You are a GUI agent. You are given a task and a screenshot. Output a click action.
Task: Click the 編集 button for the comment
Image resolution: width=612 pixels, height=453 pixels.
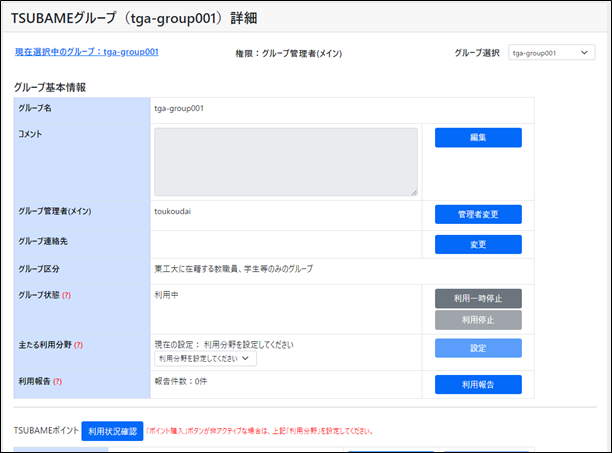[x=478, y=138]
